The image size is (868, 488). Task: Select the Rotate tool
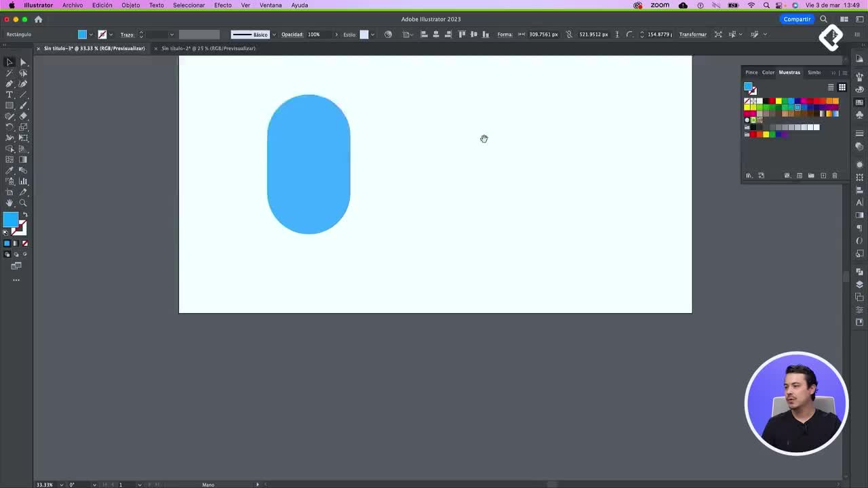(x=9, y=127)
